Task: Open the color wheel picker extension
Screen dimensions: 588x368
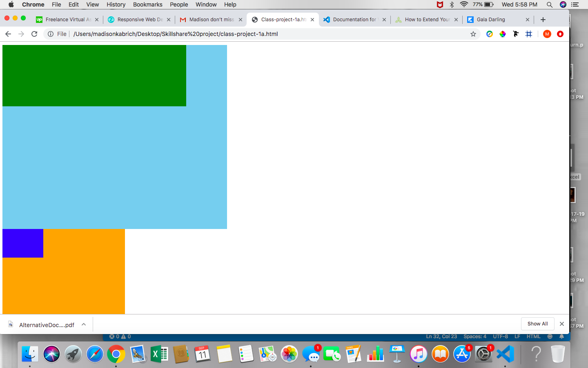Action: [503, 34]
